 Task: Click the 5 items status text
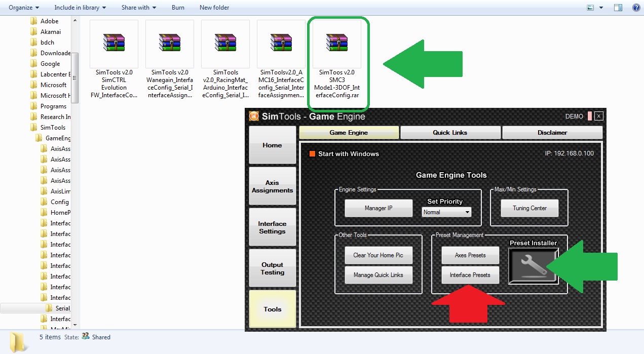click(50, 337)
